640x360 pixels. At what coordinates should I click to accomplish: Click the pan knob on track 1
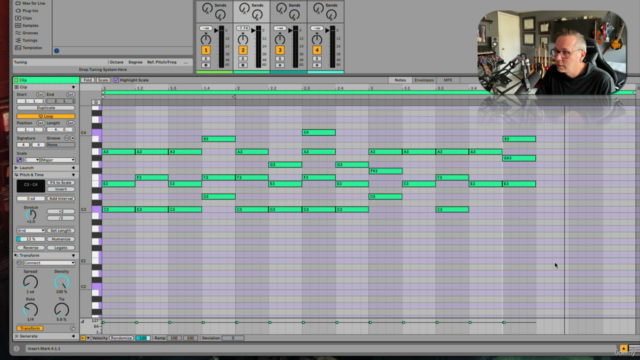click(x=206, y=39)
